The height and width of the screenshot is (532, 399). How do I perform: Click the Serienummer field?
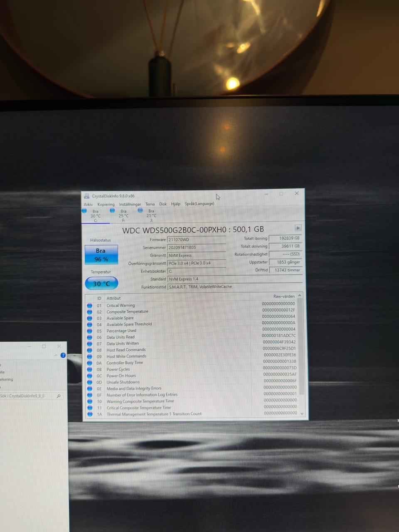[197, 248]
